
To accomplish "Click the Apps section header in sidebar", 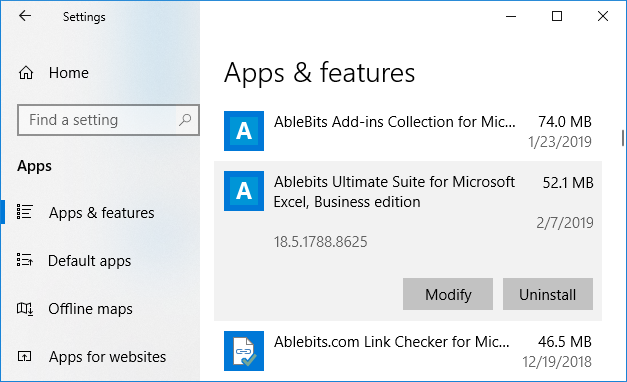I will [34, 166].
